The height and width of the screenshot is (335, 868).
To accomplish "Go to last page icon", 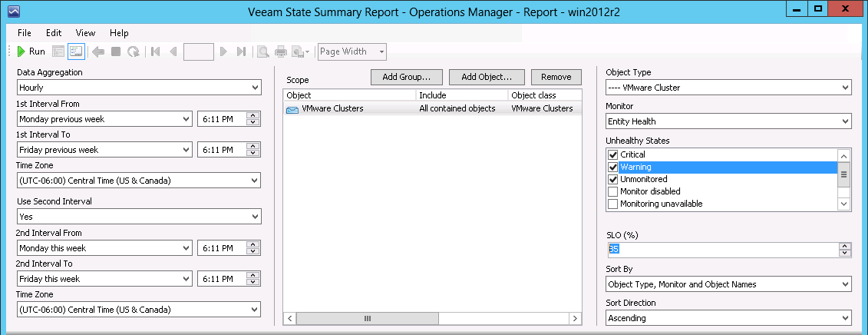I will click(241, 51).
